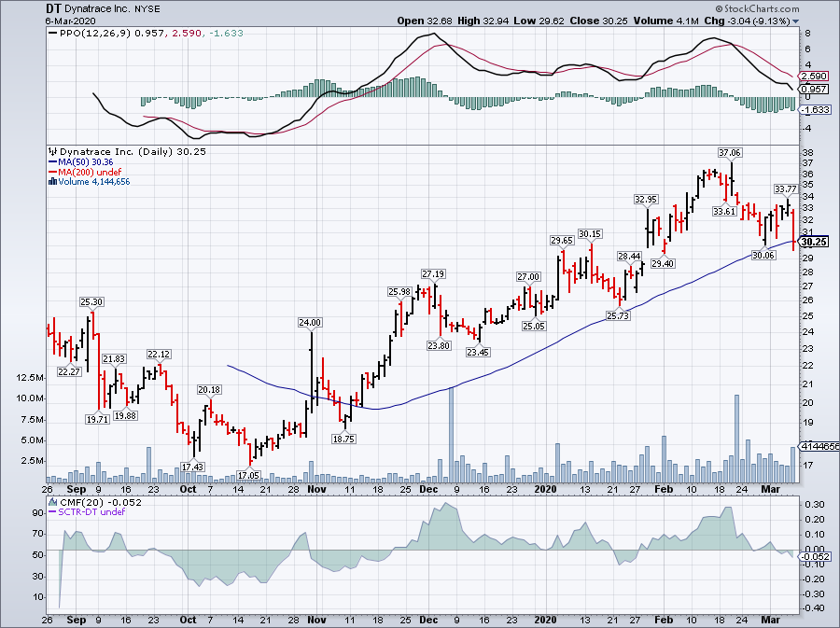
Task: Click the black PPO legend line marker
Action: coord(53,34)
